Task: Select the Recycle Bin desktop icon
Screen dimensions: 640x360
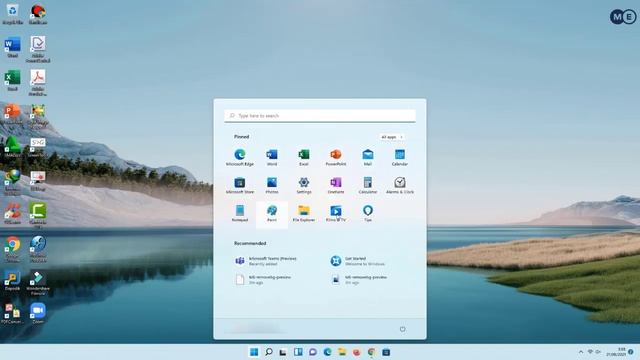Action: 13,14
